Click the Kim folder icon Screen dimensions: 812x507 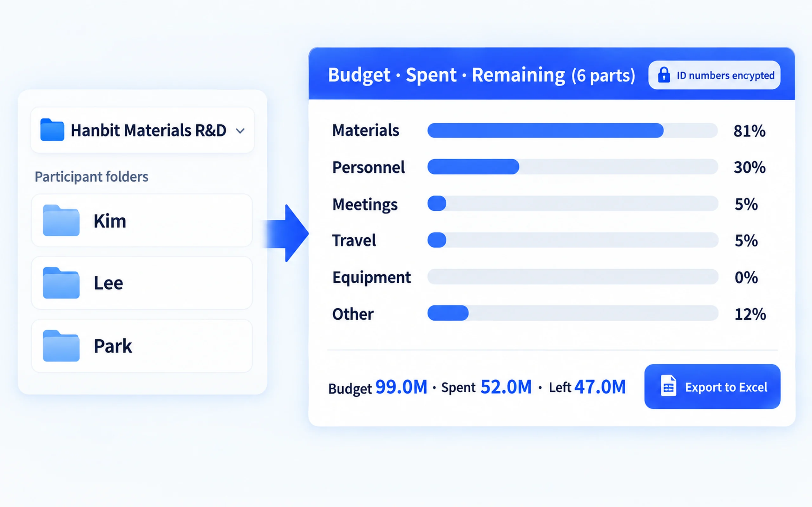61,220
